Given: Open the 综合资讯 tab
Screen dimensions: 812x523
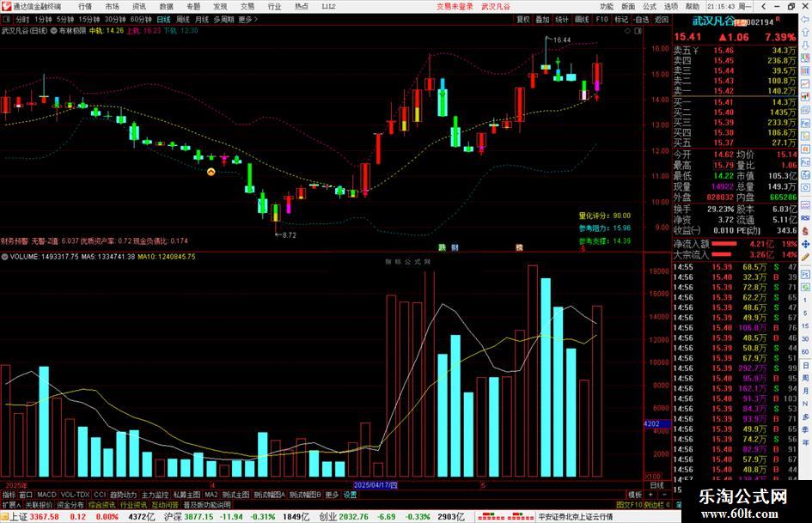Looking at the screenshot, I should pyautogui.click(x=102, y=504).
